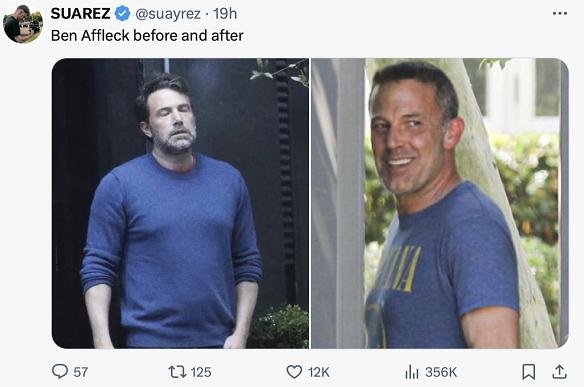Bookmark this post

pos(529,372)
